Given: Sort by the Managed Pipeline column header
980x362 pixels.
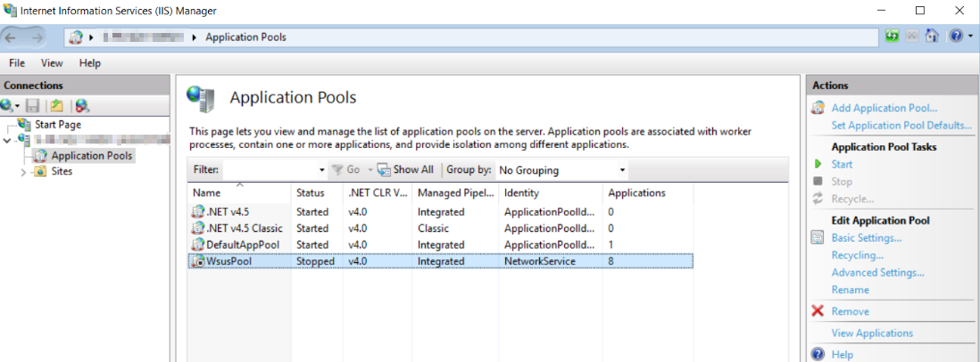Looking at the screenshot, I should [455, 193].
